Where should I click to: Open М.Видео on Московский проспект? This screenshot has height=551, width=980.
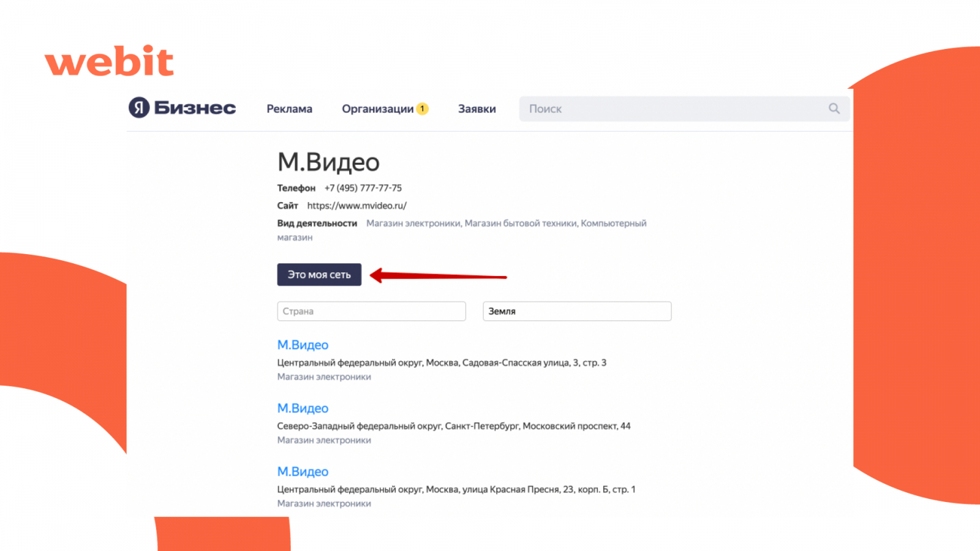303,408
